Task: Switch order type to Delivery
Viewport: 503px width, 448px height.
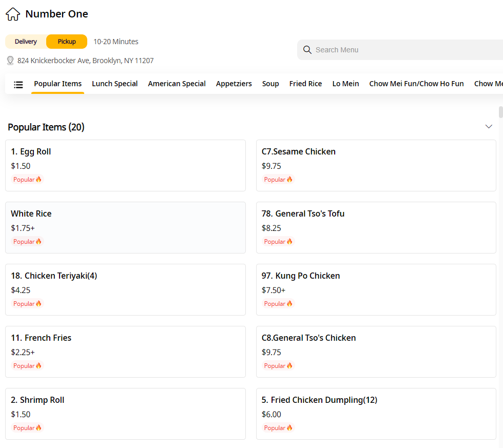Action: 26,42
